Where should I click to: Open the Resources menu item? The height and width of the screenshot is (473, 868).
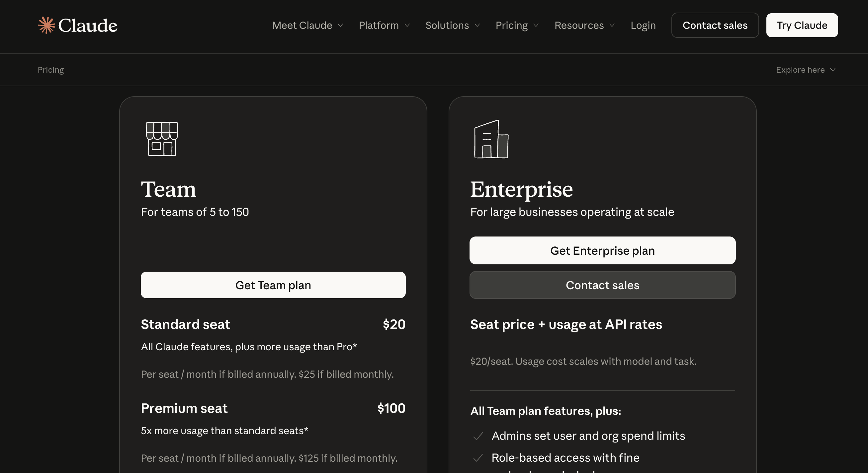click(x=585, y=25)
